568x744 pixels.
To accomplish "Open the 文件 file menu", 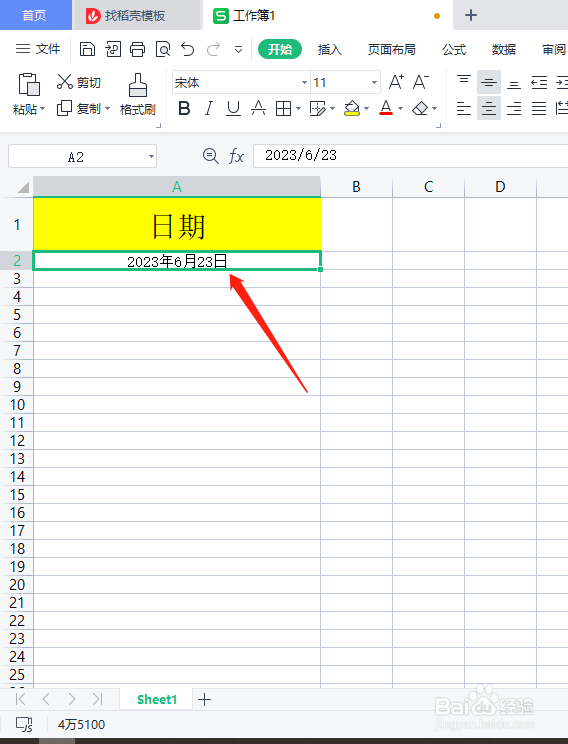I will [x=38, y=49].
